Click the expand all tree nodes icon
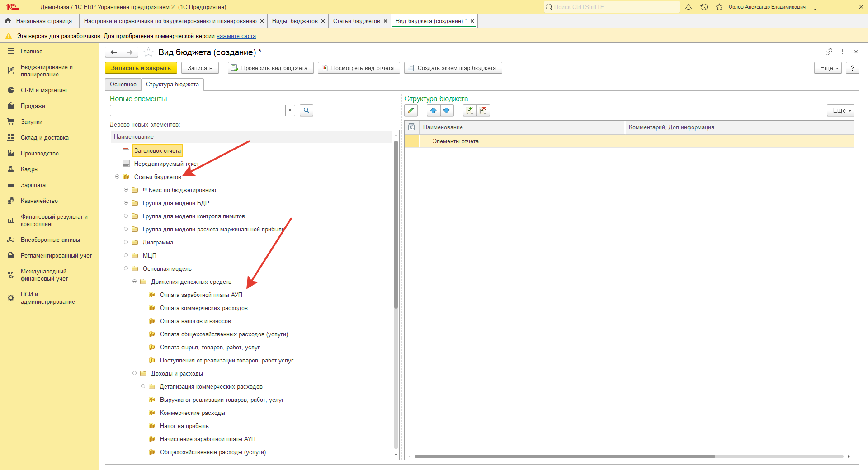Screen dimensions: 868x470 click(x=470, y=110)
